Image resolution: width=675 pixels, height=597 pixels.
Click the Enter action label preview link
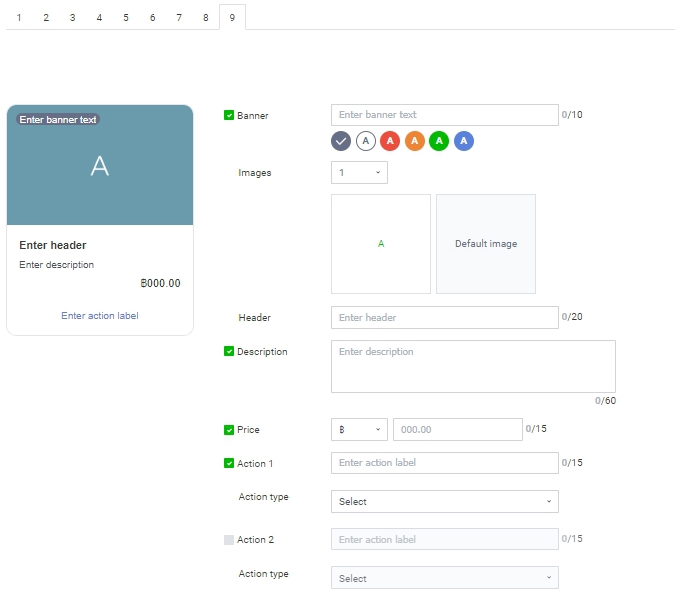coord(100,316)
